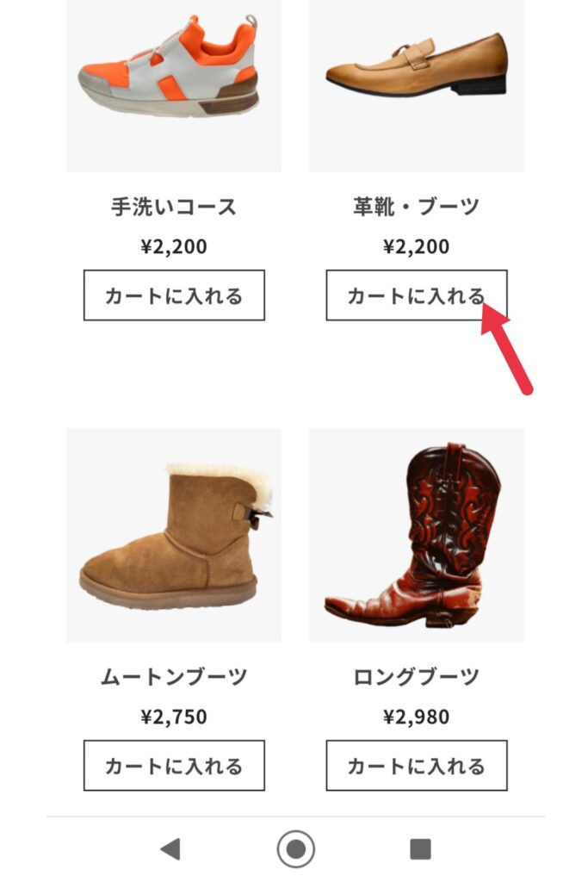Open the brown mouton boot image
588x882 pixels.
174,536
